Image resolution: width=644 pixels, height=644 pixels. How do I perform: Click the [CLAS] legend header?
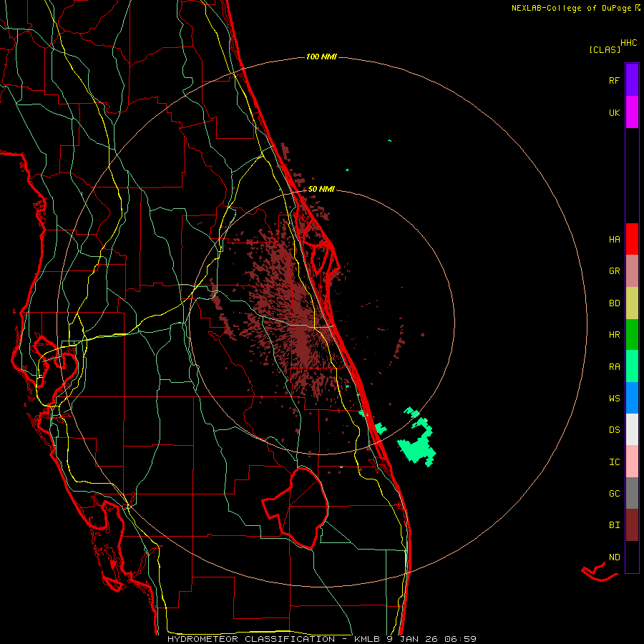click(605, 49)
